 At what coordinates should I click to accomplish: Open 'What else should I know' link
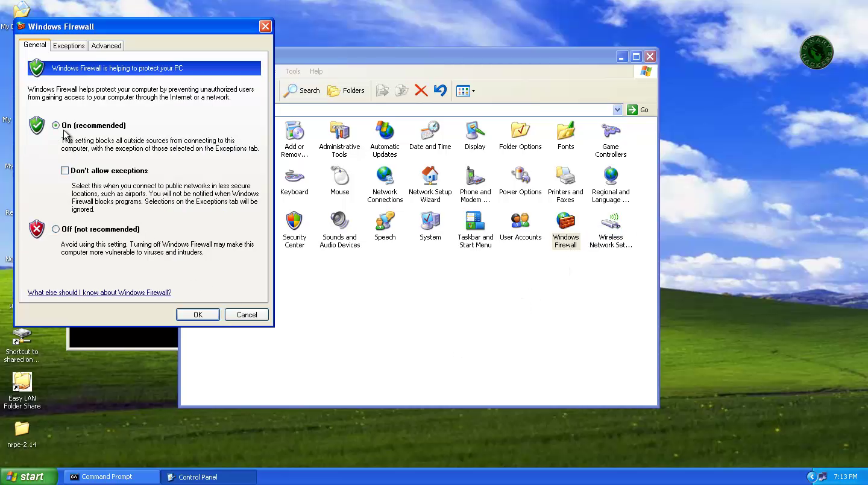tap(99, 293)
